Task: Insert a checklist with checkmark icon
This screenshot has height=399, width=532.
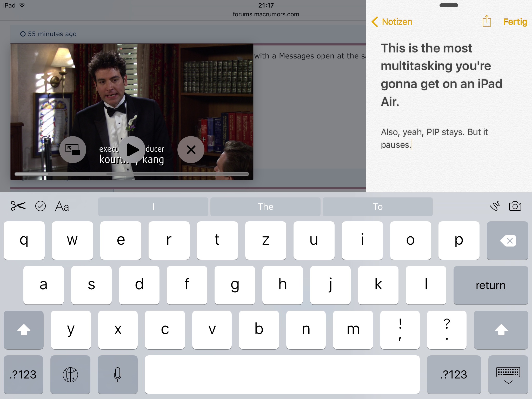Action: [41, 206]
